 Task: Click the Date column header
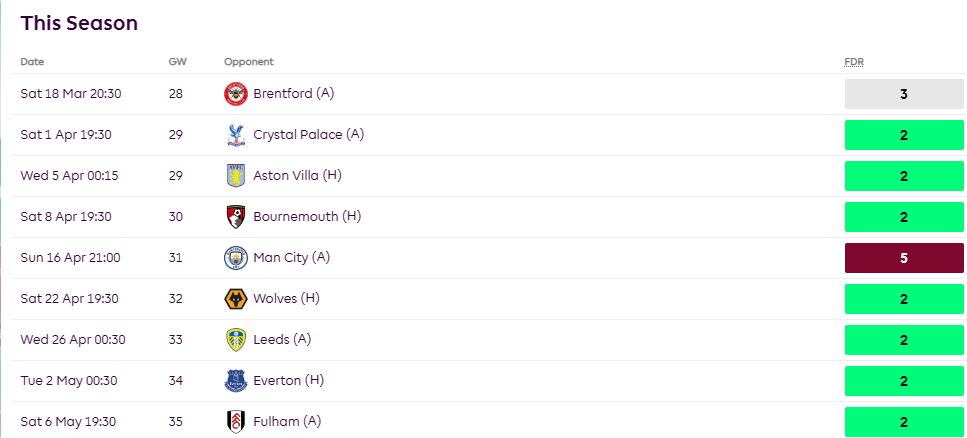pos(32,62)
